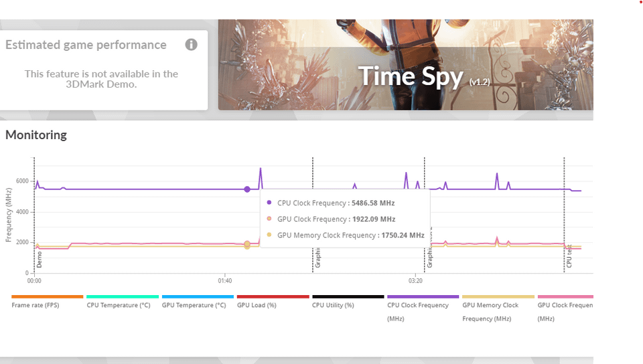The width and height of the screenshot is (643, 364).
Task: Click the CPU Clock Frequency 5486.58 MHz tooltip value
Action: [373, 203]
